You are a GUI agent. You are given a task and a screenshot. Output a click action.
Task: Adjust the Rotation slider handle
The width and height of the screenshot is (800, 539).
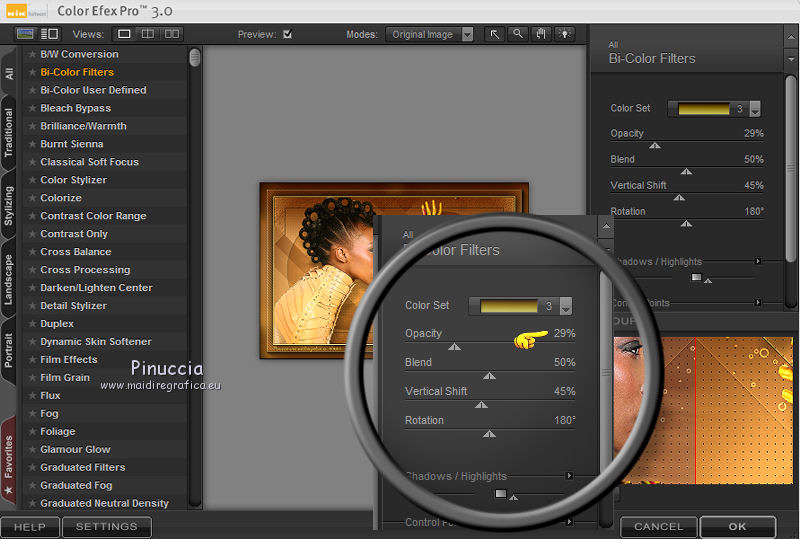687,224
